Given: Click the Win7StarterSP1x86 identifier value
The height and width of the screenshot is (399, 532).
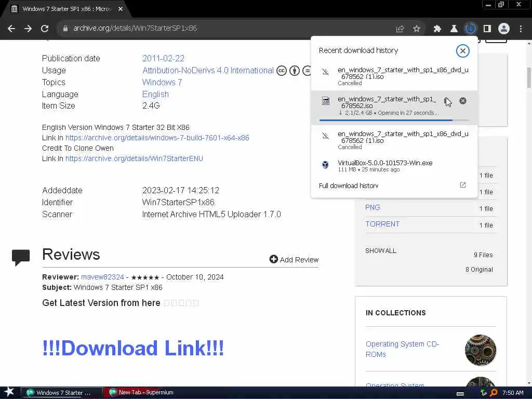Looking at the screenshot, I should pyautogui.click(x=178, y=202).
